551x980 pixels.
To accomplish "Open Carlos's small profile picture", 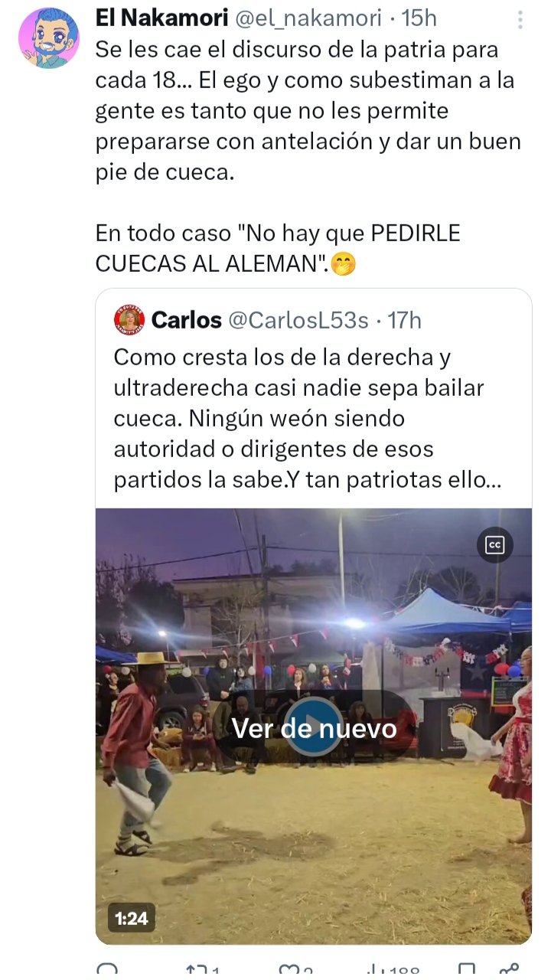I will click(129, 319).
